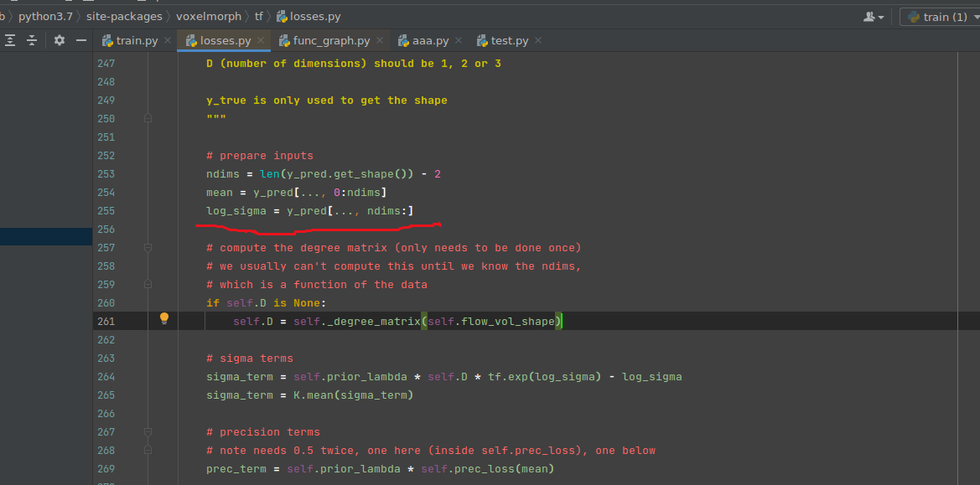
Task: Open the users collaboration icon
Action: point(869,16)
